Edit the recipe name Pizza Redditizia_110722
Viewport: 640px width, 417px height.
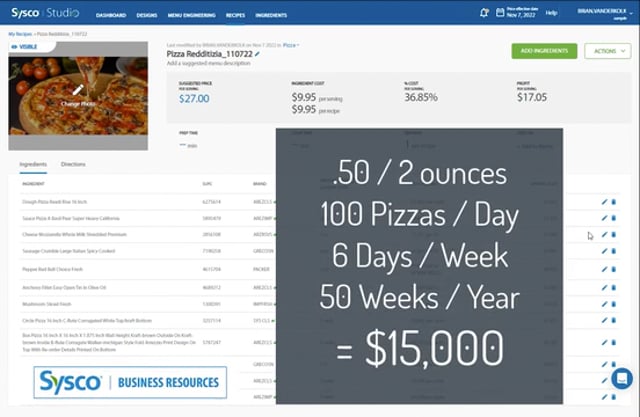pos(258,54)
